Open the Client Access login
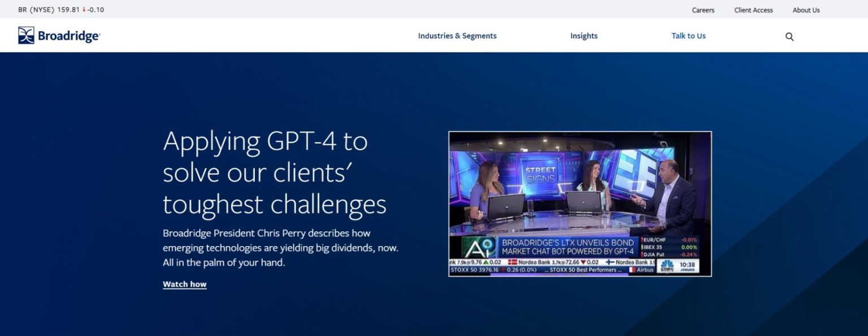 [x=753, y=10]
